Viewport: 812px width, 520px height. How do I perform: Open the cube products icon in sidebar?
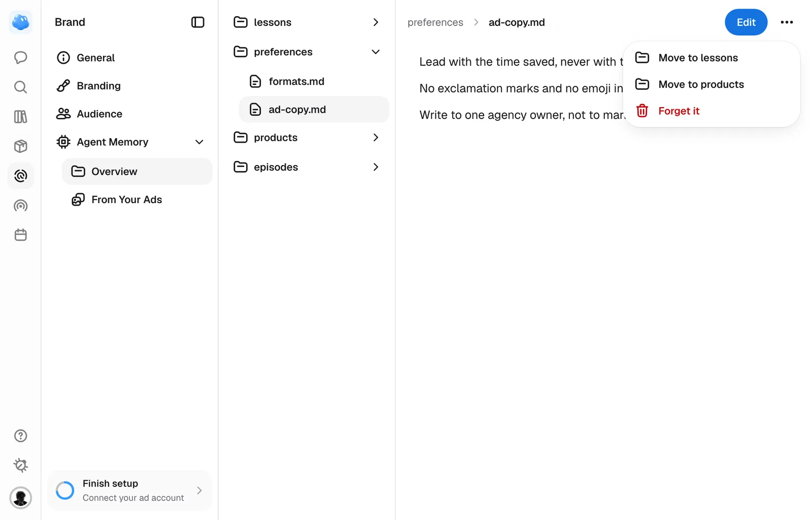pos(20,146)
